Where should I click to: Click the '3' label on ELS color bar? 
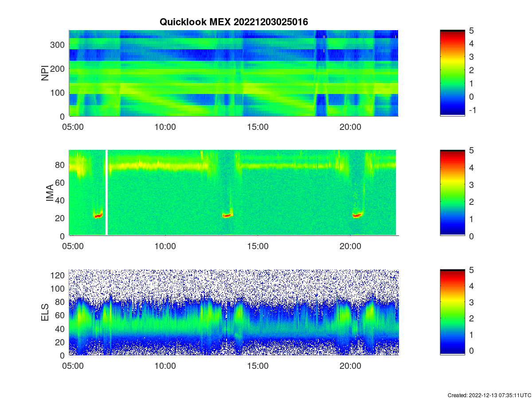coord(472,302)
